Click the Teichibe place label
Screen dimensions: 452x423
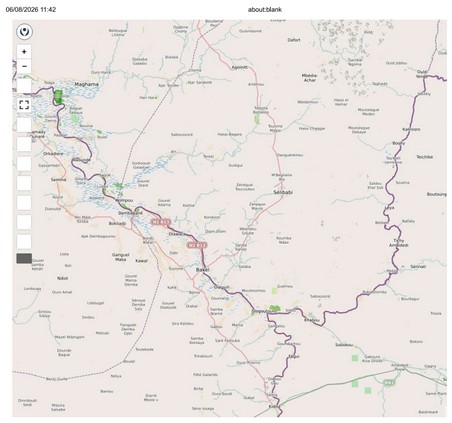(424, 157)
